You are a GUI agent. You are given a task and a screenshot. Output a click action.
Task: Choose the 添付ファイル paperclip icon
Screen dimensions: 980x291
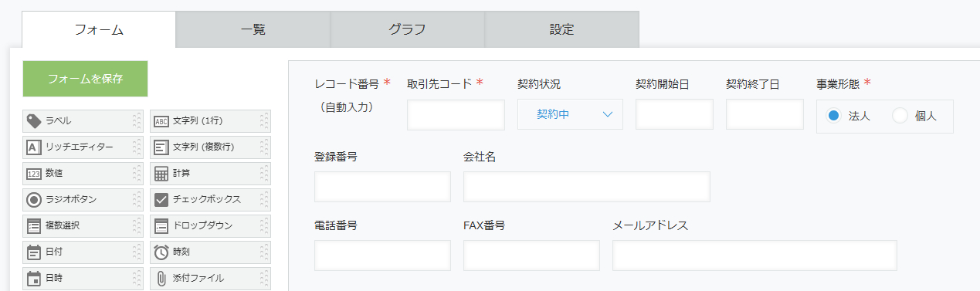(161, 278)
